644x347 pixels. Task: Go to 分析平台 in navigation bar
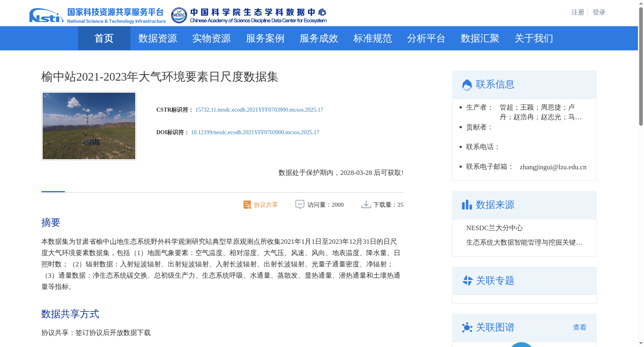pos(426,38)
